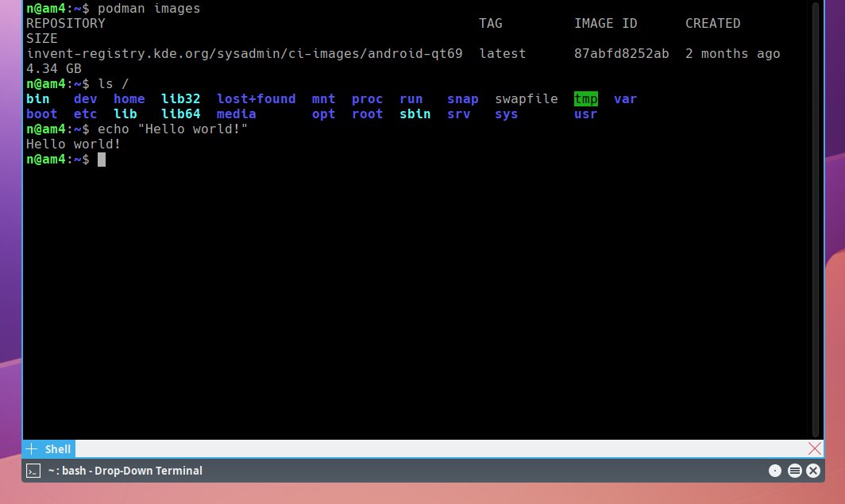Image resolution: width=845 pixels, height=504 pixels.
Task: Click the 4.34 GB size value
Action: (x=49, y=68)
